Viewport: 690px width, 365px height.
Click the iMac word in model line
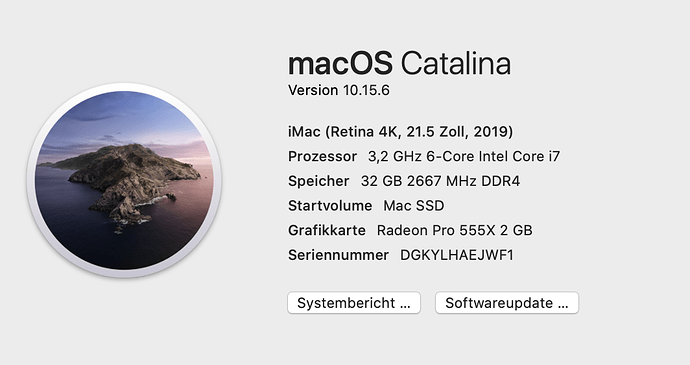(304, 132)
